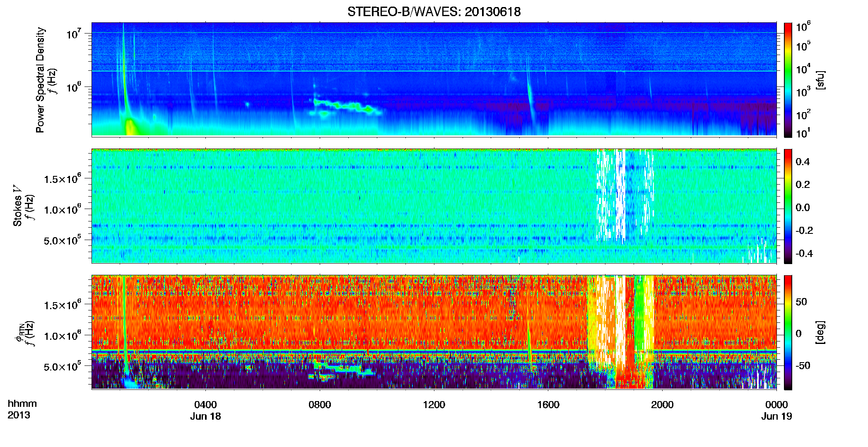
Task: Click the 0.0 Stokes colorbar value
Action: [x=803, y=207]
